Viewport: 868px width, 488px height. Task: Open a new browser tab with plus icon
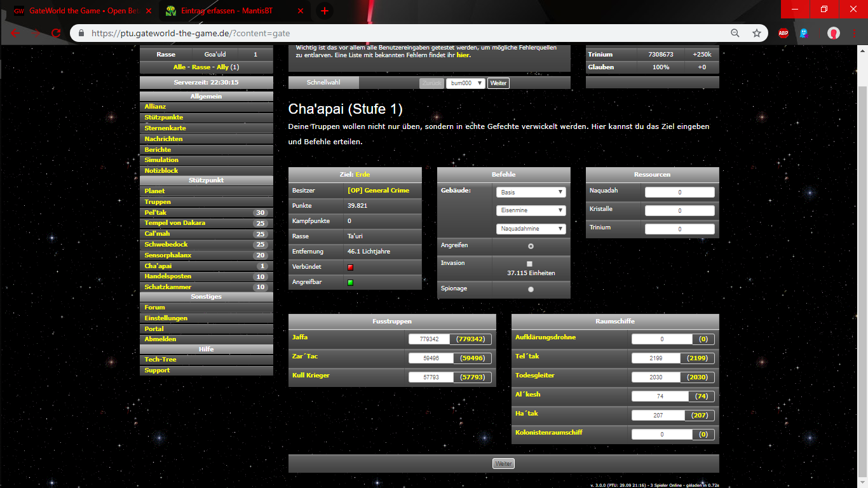[325, 11]
